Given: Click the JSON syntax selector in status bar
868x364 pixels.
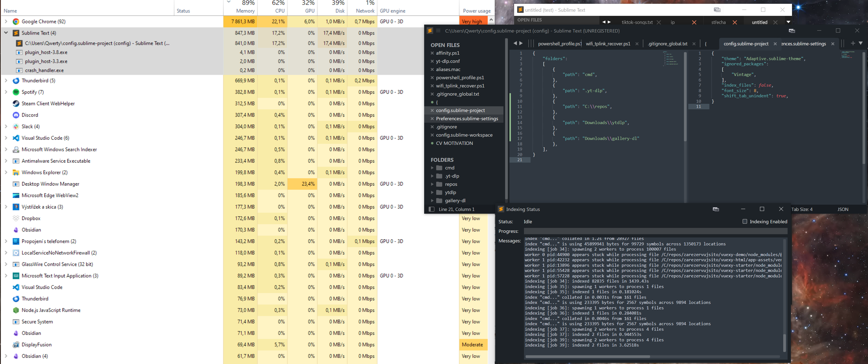Looking at the screenshot, I should pyautogui.click(x=842, y=209).
